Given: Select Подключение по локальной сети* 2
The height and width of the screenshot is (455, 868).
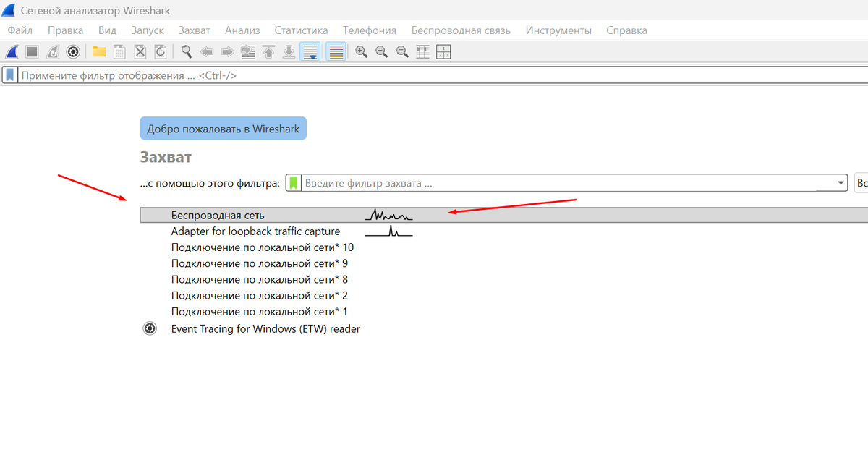Looking at the screenshot, I should click(259, 295).
